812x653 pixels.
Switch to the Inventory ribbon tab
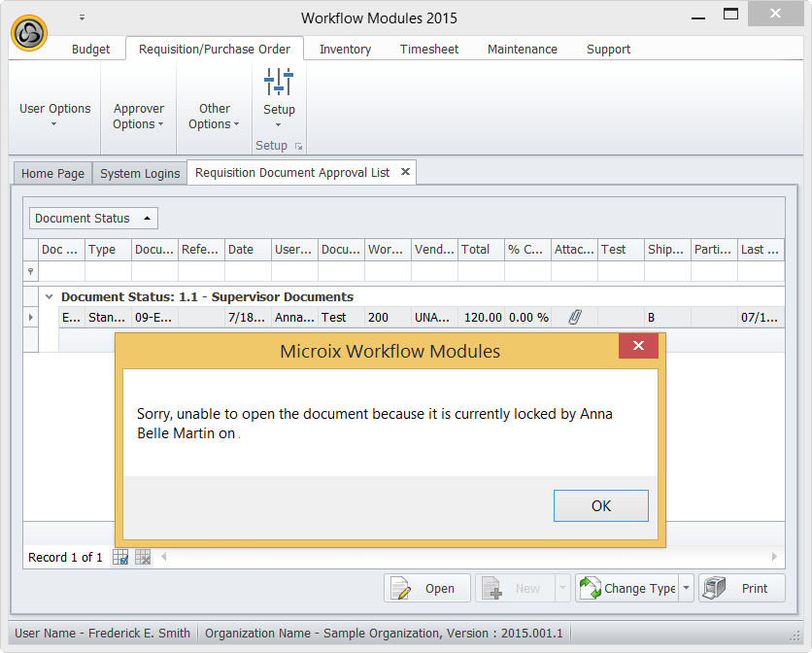pyautogui.click(x=345, y=49)
